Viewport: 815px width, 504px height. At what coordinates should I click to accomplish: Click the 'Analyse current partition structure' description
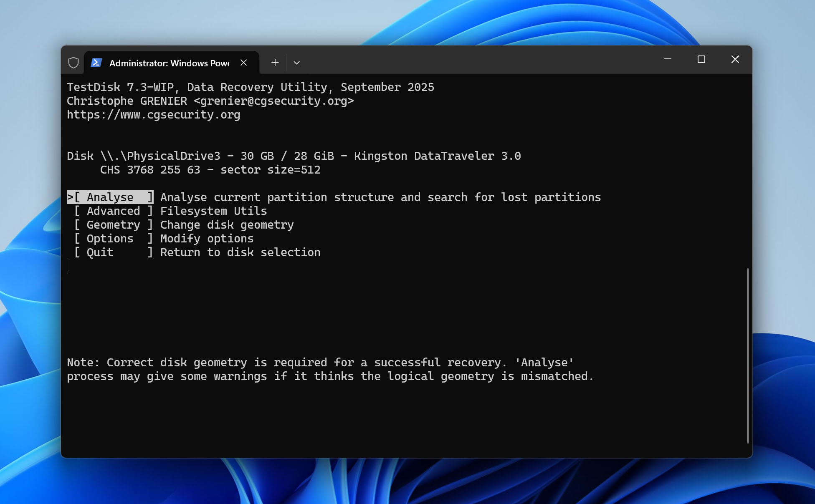(x=381, y=197)
